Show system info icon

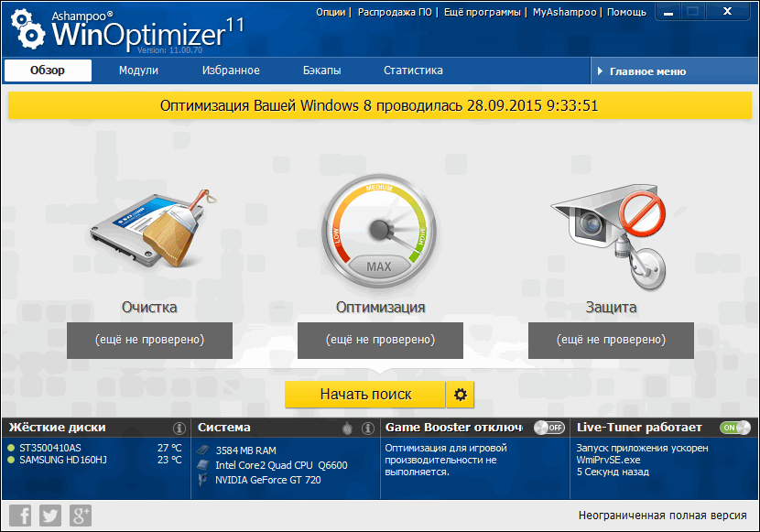[x=368, y=428]
